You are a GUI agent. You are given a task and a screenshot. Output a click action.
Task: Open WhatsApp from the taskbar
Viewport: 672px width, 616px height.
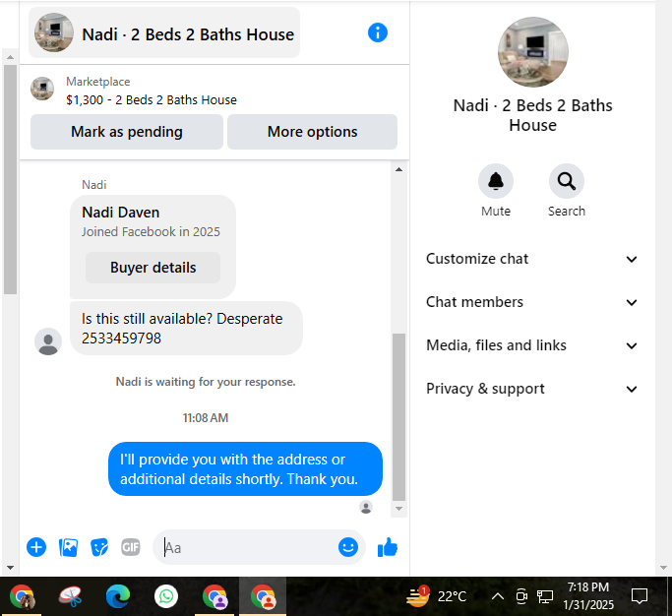click(166, 596)
